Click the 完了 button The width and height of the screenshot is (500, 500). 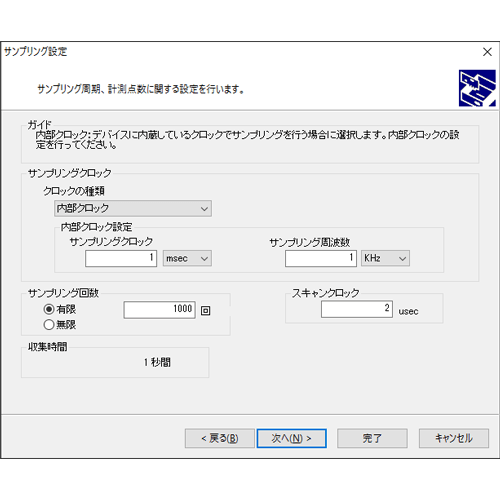(372, 438)
